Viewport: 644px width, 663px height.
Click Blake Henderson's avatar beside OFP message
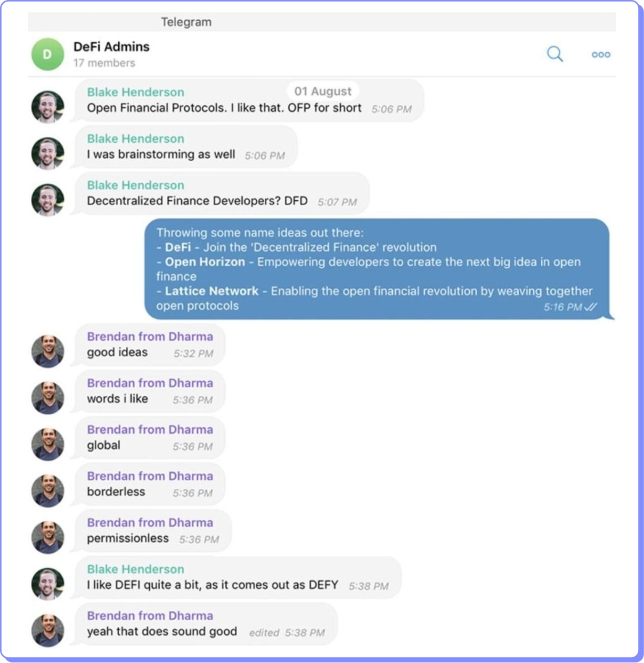tap(47, 107)
